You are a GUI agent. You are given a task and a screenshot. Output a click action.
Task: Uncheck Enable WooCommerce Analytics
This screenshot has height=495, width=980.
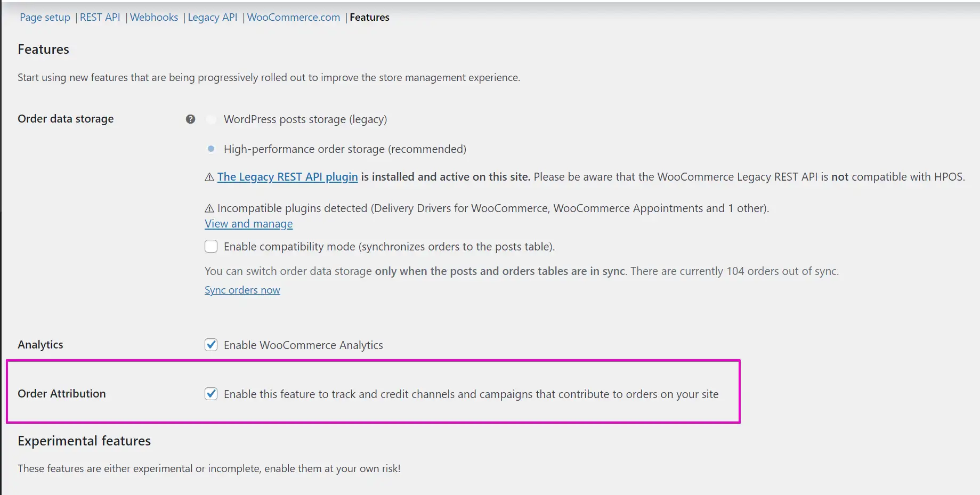click(x=211, y=345)
